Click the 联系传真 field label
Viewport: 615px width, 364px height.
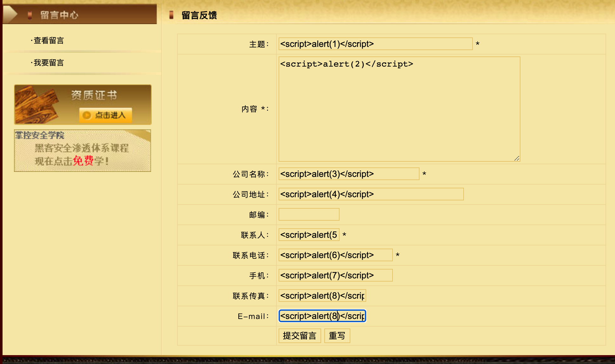point(251,296)
